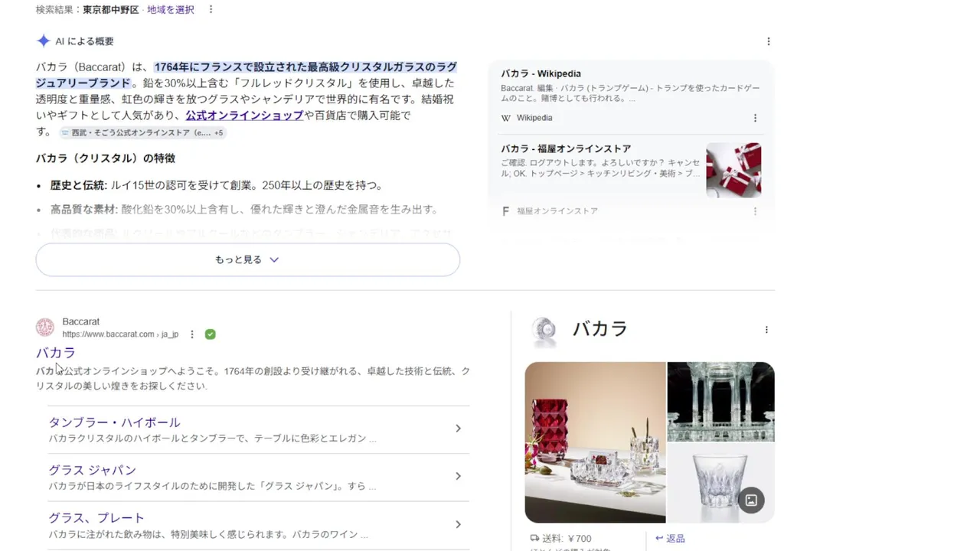The image size is (980, 551).
Task: Open the image gallery icon on glass photo
Action: point(751,500)
